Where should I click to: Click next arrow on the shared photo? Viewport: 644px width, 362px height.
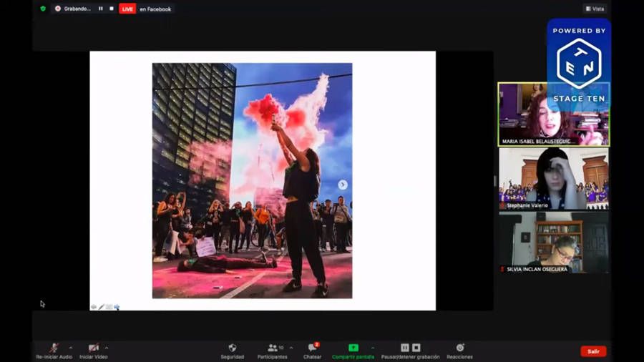pos(343,185)
